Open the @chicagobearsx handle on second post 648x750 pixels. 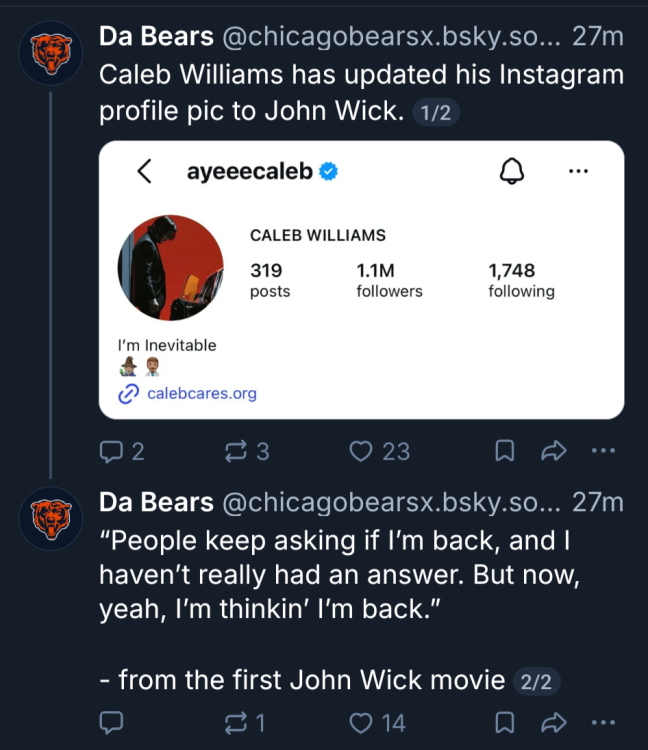(391, 502)
